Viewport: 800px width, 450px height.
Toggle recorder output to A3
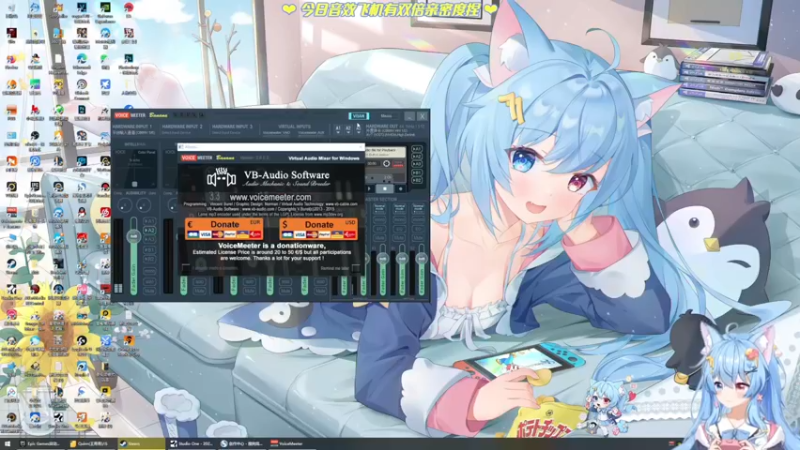point(417,164)
